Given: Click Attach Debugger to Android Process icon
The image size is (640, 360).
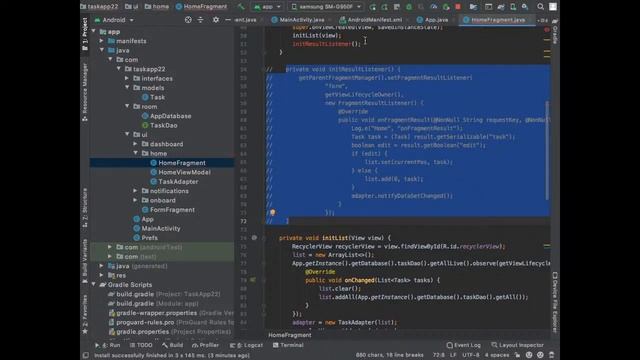Looking at the screenshot, I should [446, 7].
